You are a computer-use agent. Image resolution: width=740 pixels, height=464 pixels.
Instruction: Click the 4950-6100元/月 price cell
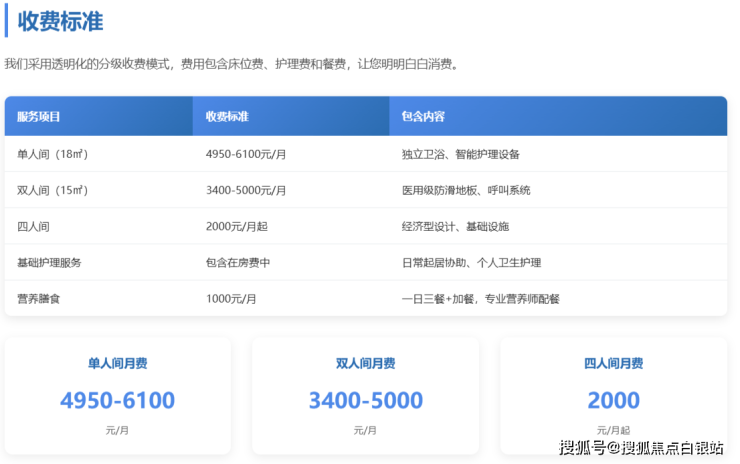246,154
